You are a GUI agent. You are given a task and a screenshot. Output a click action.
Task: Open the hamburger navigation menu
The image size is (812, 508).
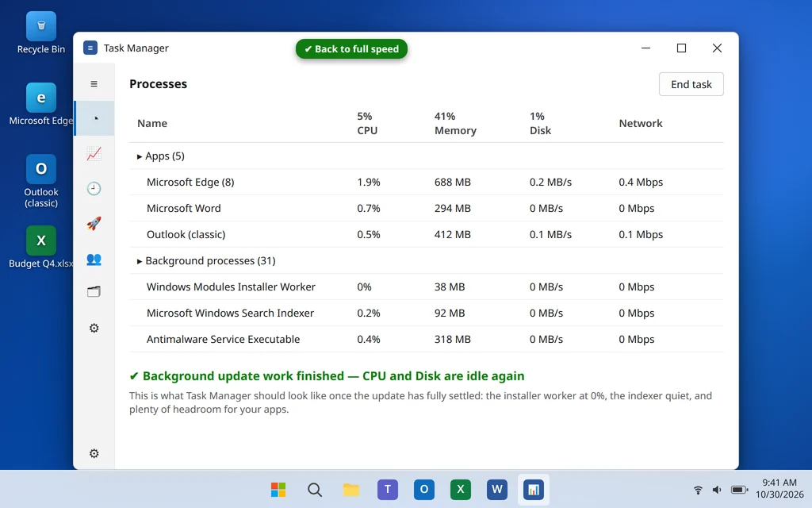94,83
